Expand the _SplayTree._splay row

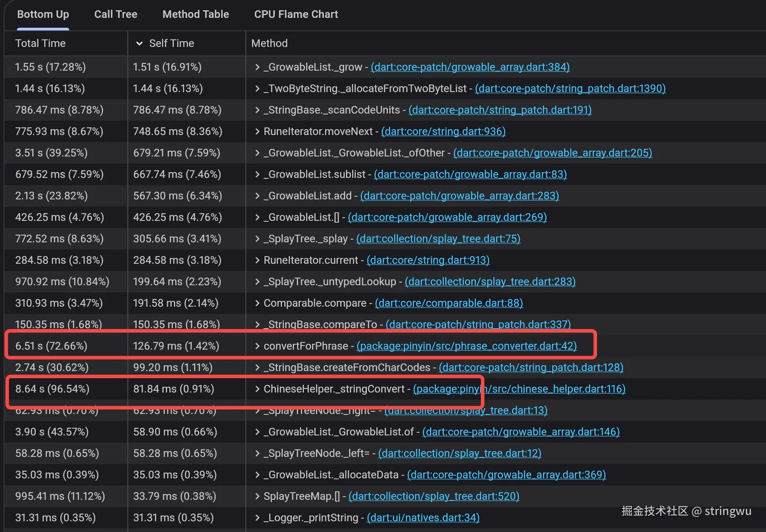pyautogui.click(x=257, y=239)
